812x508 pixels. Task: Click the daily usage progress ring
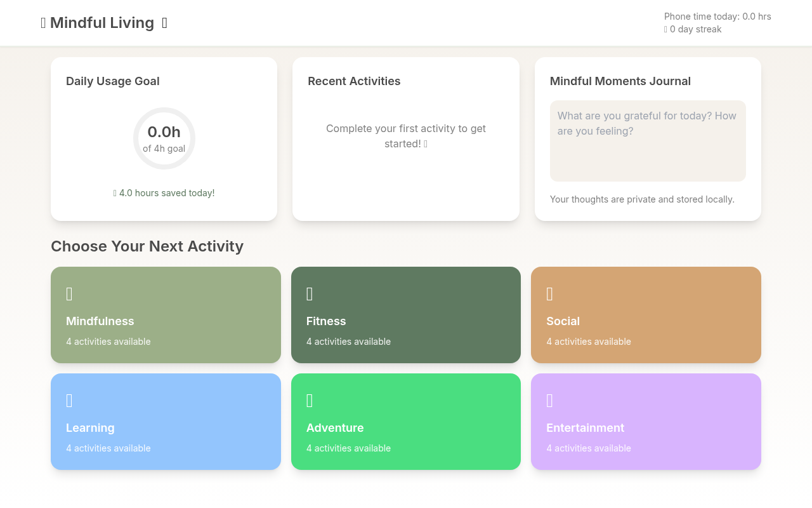tap(164, 138)
